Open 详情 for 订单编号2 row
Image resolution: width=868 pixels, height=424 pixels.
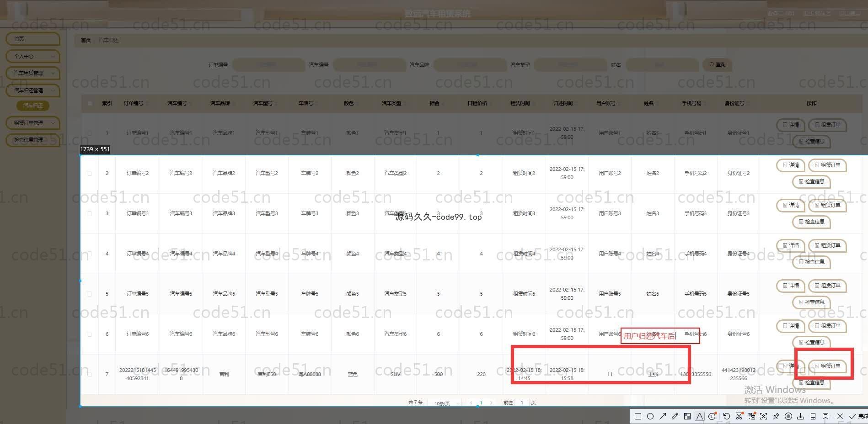point(790,165)
